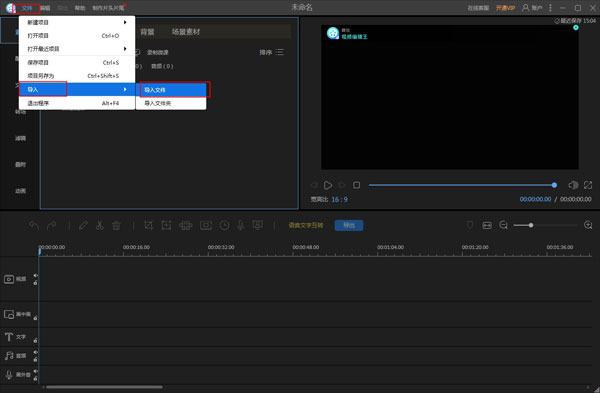Click the marker shield icon
600x393 pixels.
[x=470, y=225]
